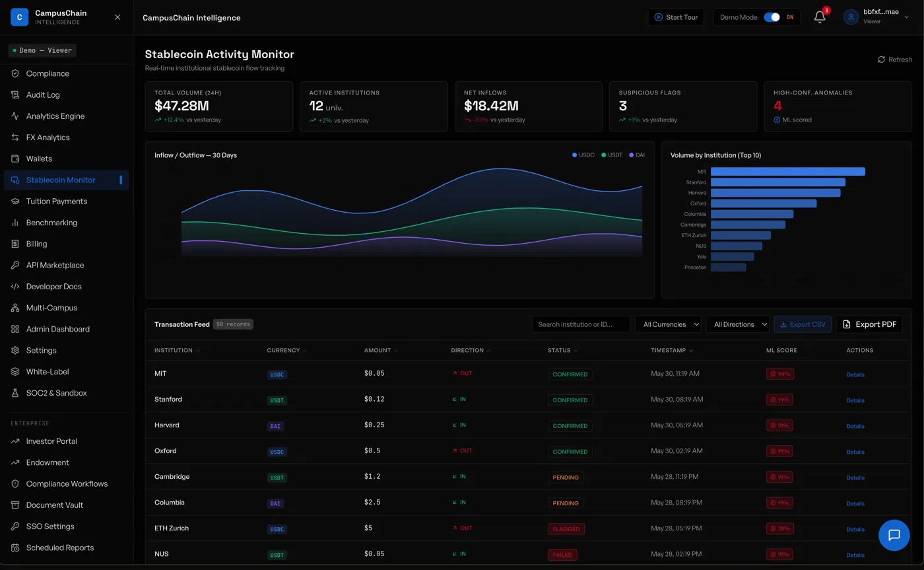This screenshot has width=924, height=570.
Task: Open Audit Log page
Action: tap(66, 94)
